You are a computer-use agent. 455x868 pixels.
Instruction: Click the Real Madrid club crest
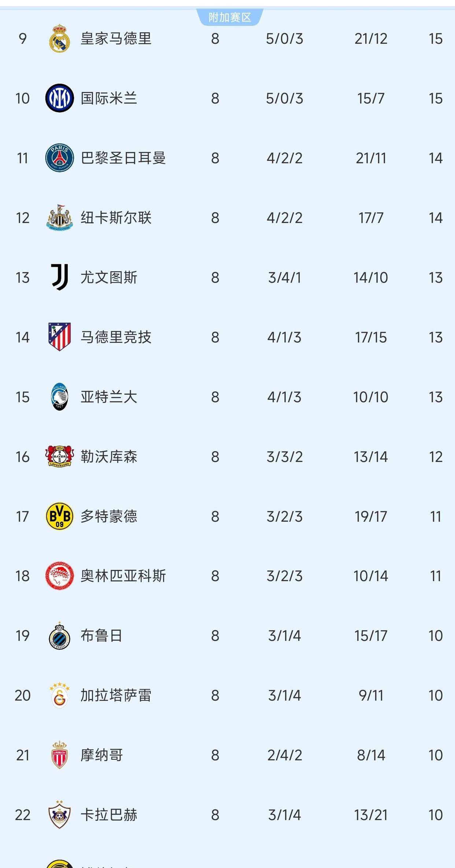pyautogui.click(x=60, y=38)
